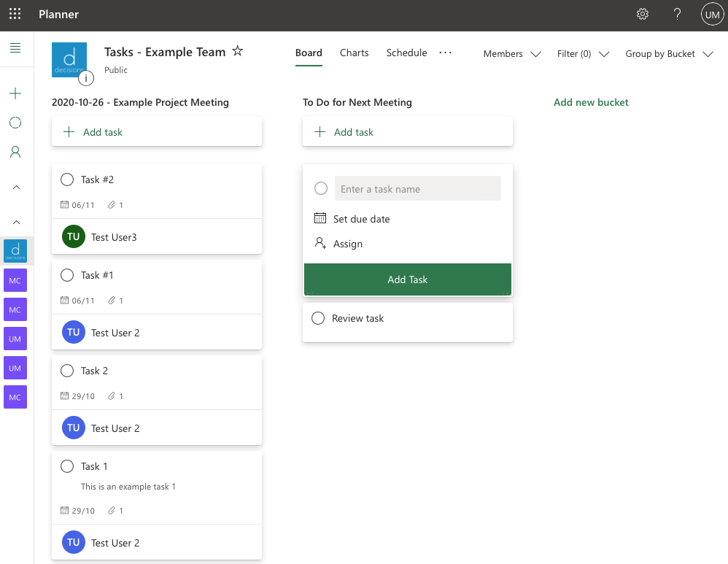Image resolution: width=728 pixels, height=564 pixels.
Task: Select the decisions plan tile in sidebar
Action: pyautogui.click(x=15, y=251)
